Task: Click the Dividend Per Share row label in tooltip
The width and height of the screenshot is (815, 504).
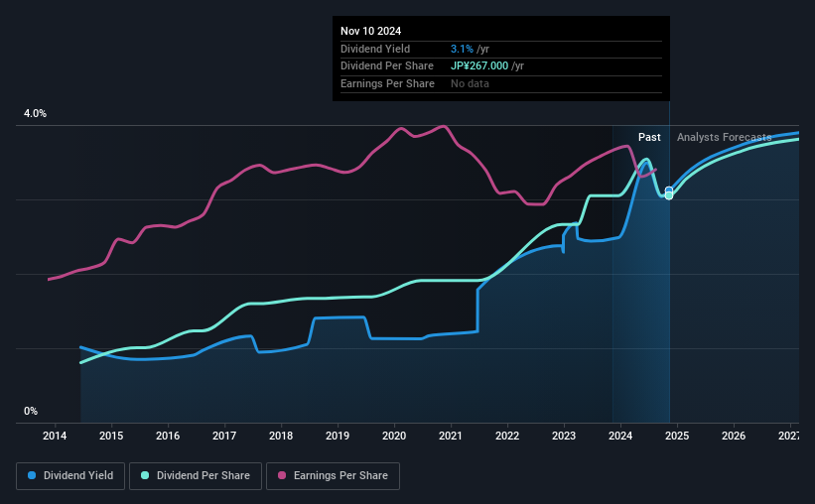Action: pos(387,66)
